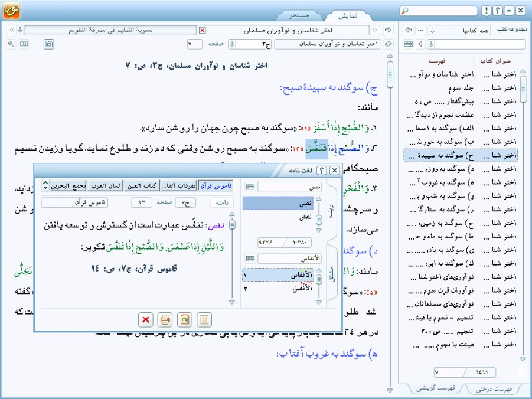Click the three-dots button near همه کتابها
Viewport: 532px width, 399px height.
(421, 30)
